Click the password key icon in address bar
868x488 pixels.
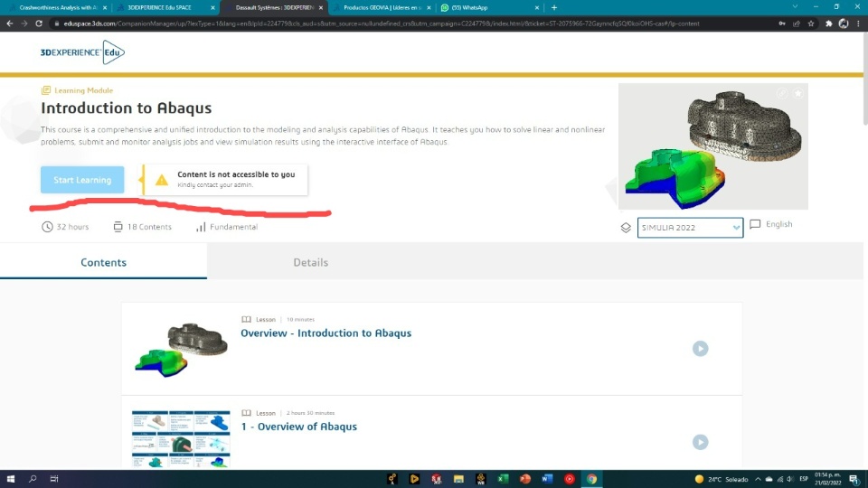(781, 23)
